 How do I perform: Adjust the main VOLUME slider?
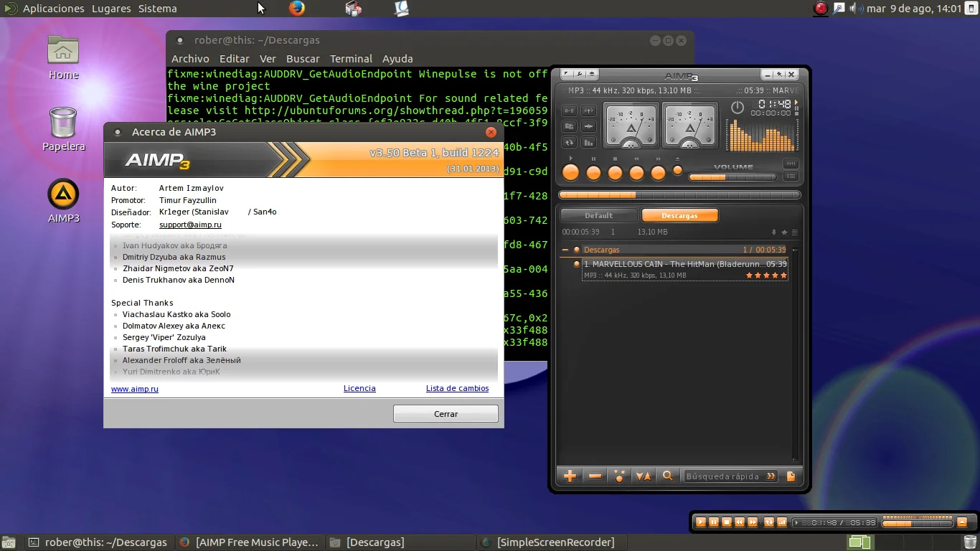[732, 177]
